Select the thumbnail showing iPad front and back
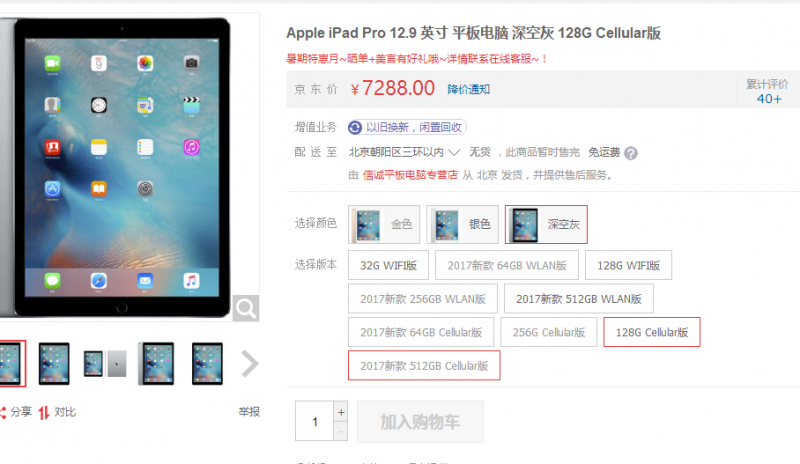 (105, 364)
